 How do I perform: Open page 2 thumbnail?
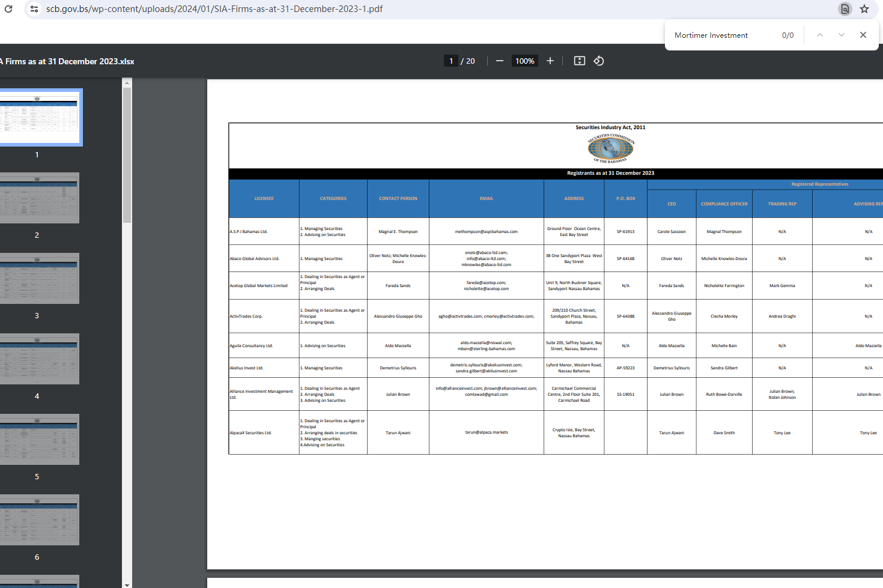(x=39, y=198)
